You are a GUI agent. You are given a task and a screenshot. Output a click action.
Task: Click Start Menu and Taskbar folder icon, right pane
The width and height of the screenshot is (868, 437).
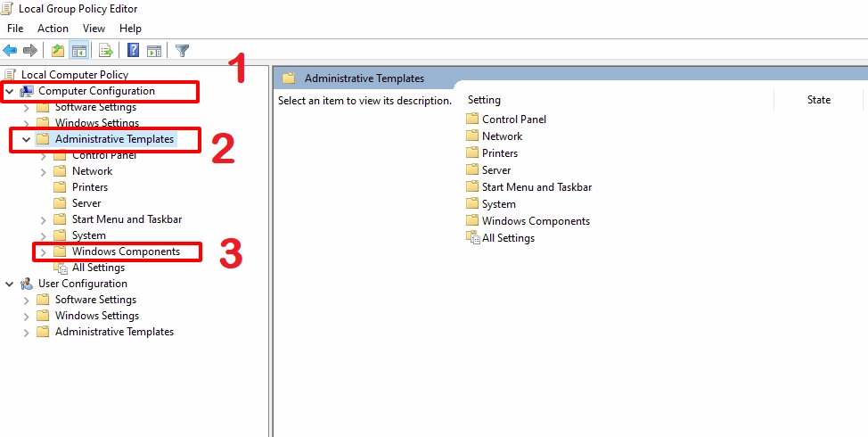click(472, 187)
